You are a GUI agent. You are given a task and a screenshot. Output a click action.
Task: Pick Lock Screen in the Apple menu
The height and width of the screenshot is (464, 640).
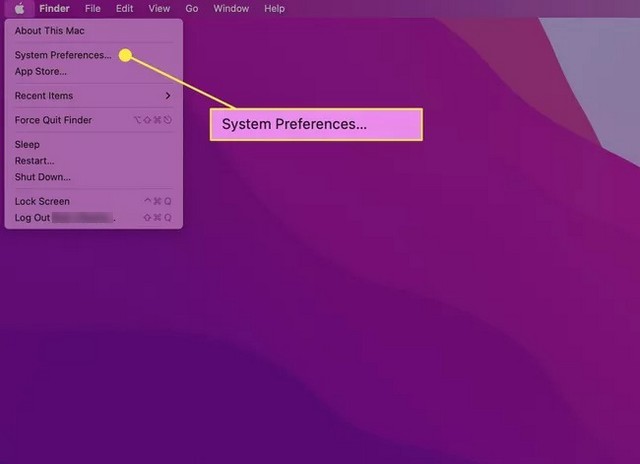(x=42, y=201)
